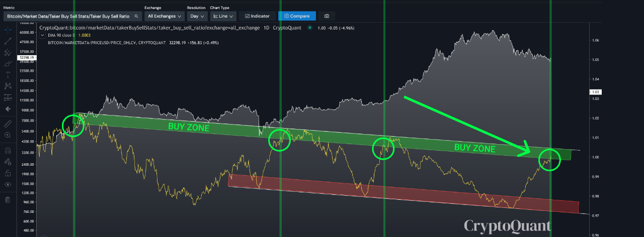Click the Metric search input field

coord(72,16)
